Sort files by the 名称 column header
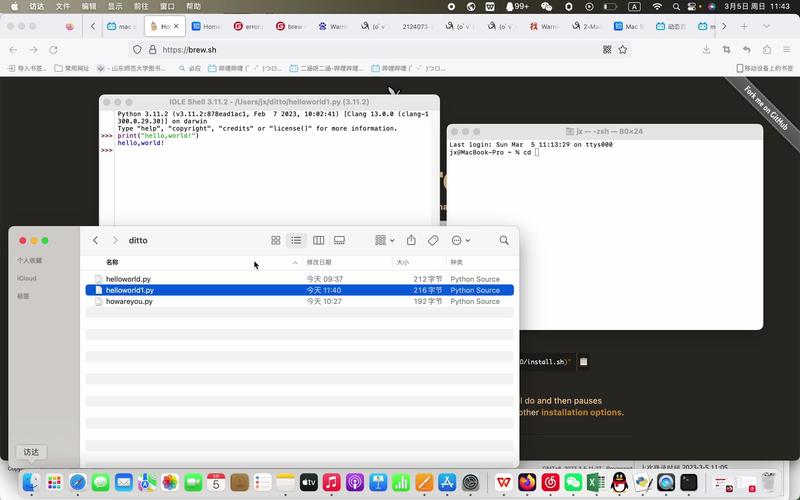This screenshot has width=800, height=500. point(112,262)
